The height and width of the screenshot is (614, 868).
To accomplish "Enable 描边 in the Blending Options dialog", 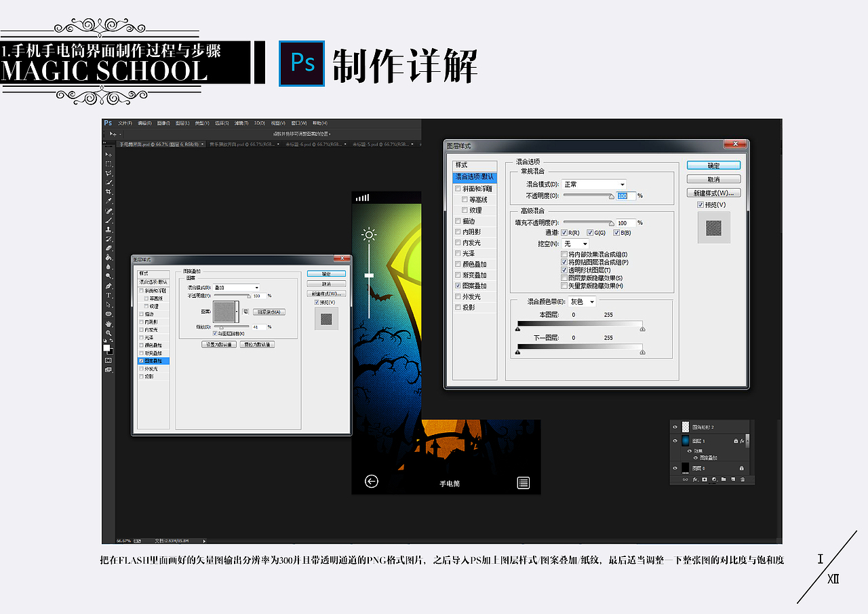I will (458, 221).
